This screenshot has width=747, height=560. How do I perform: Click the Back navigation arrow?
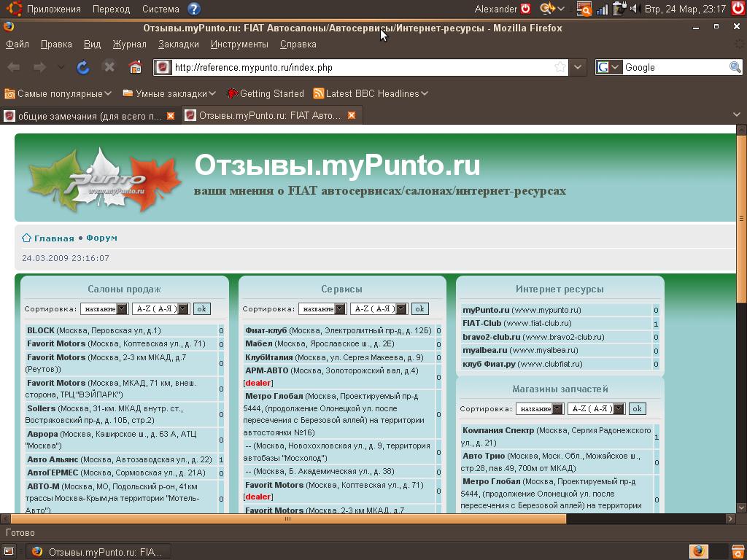(x=14, y=67)
